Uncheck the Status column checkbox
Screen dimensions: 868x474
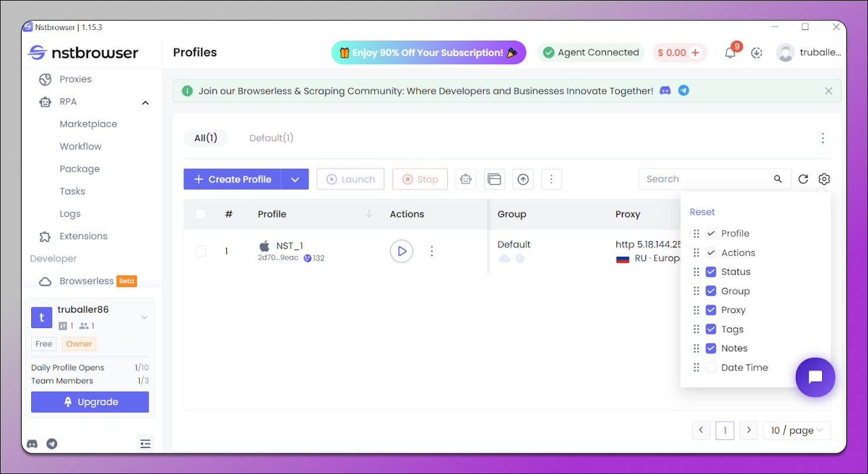pyautogui.click(x=711, y=272)
